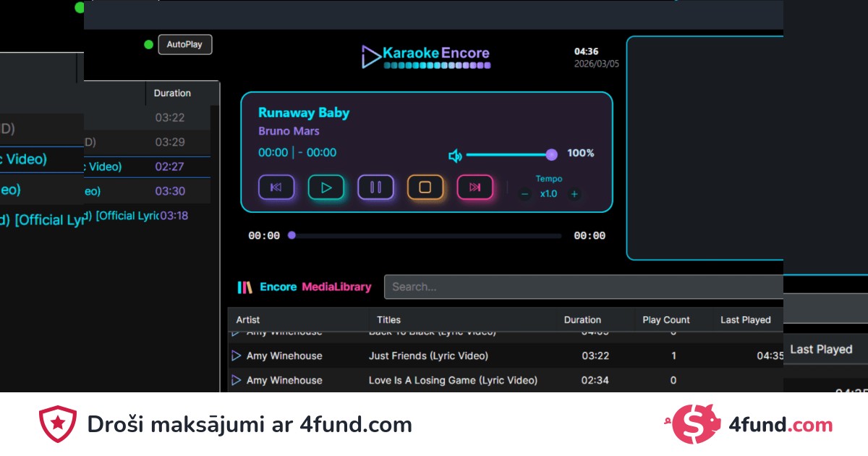
Task: Play icon beside Just Friends row
Action: [236, 355]
